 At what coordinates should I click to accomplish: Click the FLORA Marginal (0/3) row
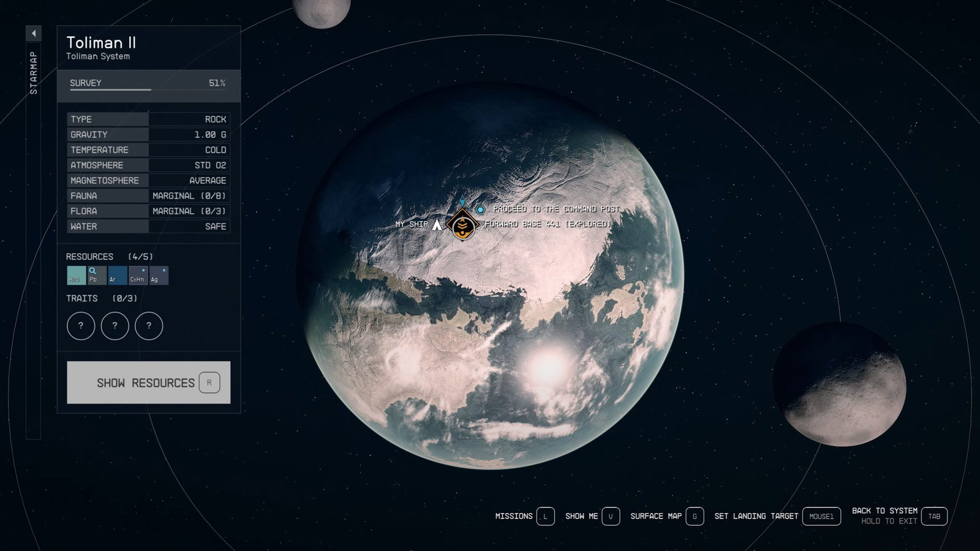[x=149, y=211]
